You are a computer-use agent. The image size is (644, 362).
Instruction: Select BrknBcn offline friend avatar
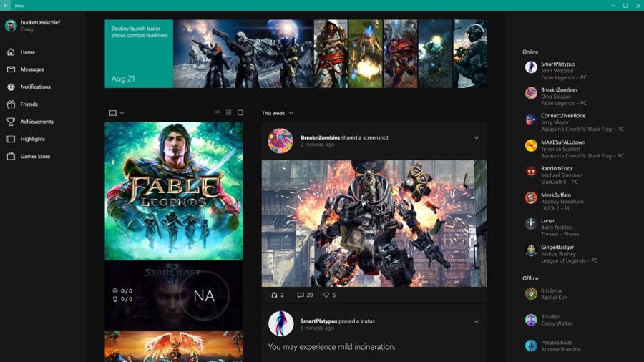tap(531, 320)
